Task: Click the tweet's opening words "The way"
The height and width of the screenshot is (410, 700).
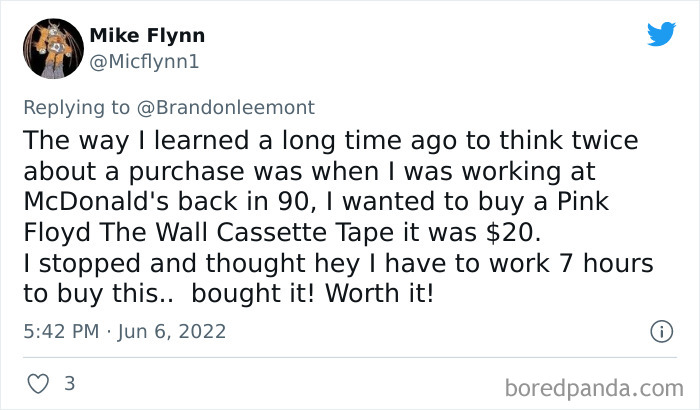Action: tap(66, 138)
